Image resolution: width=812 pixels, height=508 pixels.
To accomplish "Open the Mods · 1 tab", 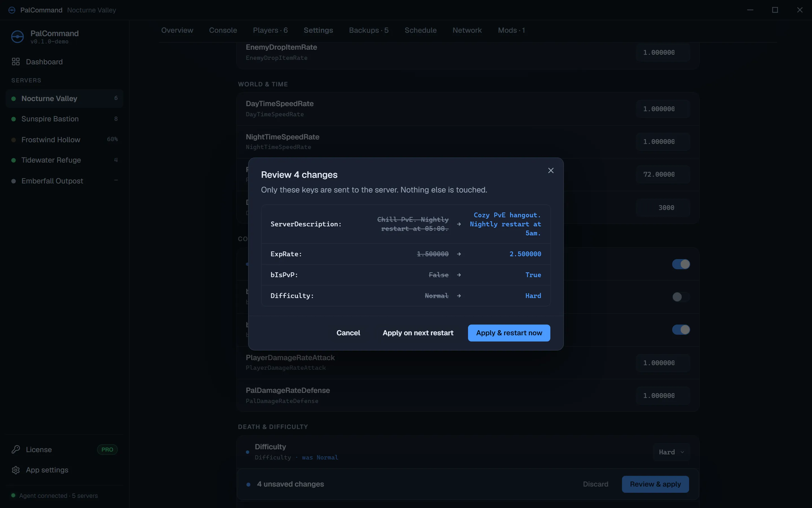I will tap(511, 30).
